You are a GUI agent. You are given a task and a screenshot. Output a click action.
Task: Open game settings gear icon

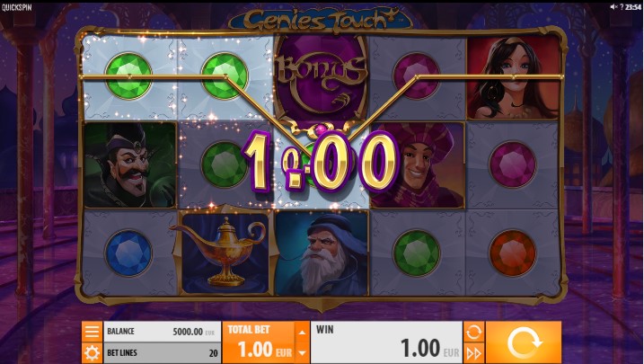[92, 353]
